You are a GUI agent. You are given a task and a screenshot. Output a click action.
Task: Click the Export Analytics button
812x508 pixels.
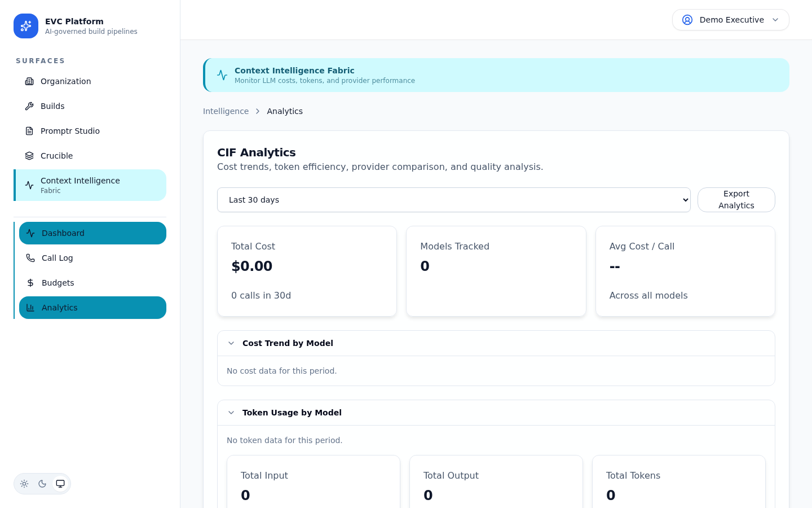click(x=736, y=200)
